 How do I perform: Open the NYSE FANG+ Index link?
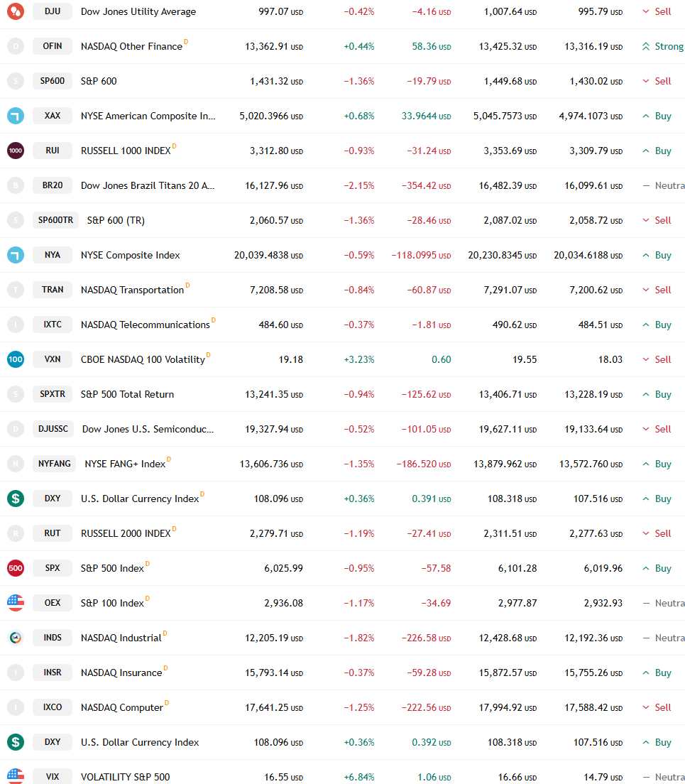click(x=125, y=464)
